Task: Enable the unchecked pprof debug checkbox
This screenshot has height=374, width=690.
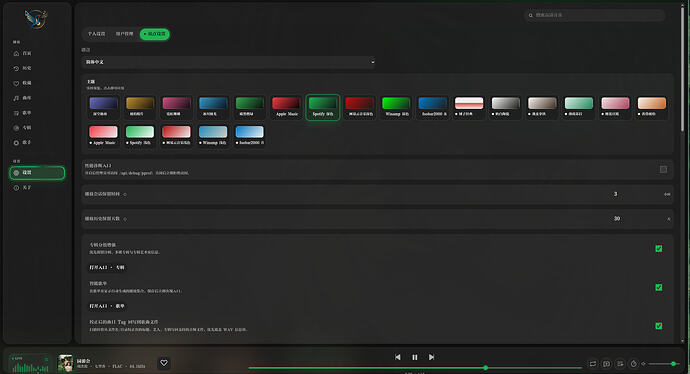Action: (663, 169)
